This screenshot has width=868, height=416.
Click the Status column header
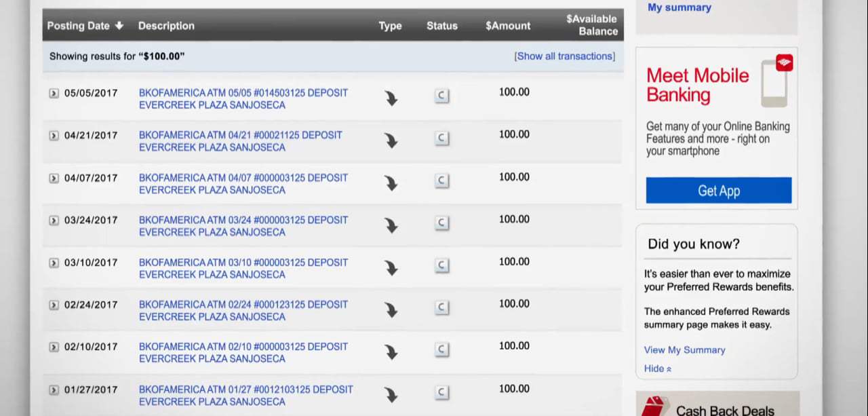point(442,26)
